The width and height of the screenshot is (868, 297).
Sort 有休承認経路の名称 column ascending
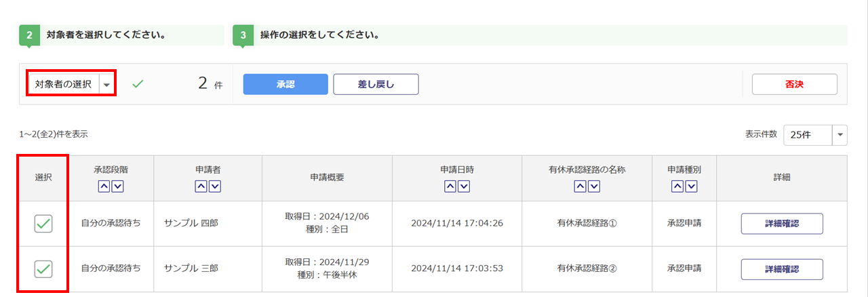[581, 186]
